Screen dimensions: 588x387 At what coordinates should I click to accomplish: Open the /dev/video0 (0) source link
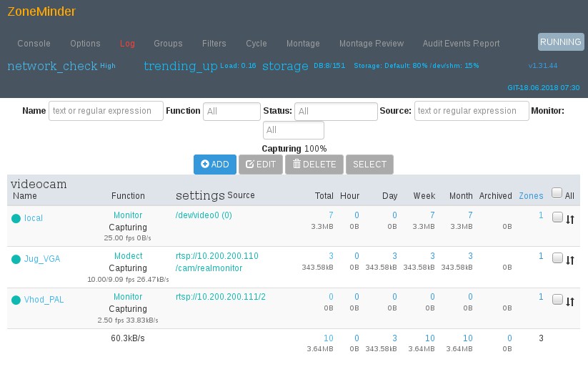(x=204, y=215)
